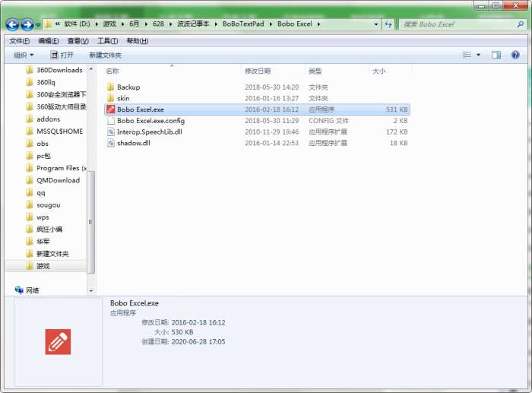Select the sougou folder in sidebar

click(x=44, y=204)
